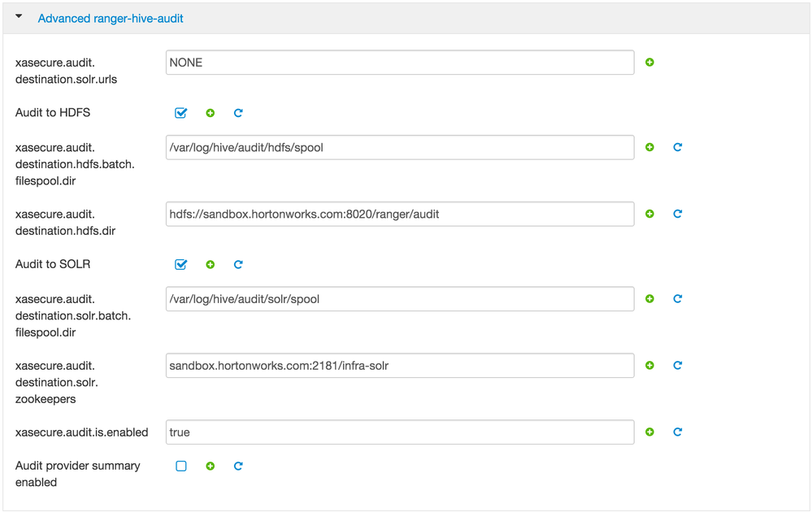Undo the hdfs.batch.filespool.dir value
Image resolution: width=812 pixels, height=512 pixels.
(677, 147)
